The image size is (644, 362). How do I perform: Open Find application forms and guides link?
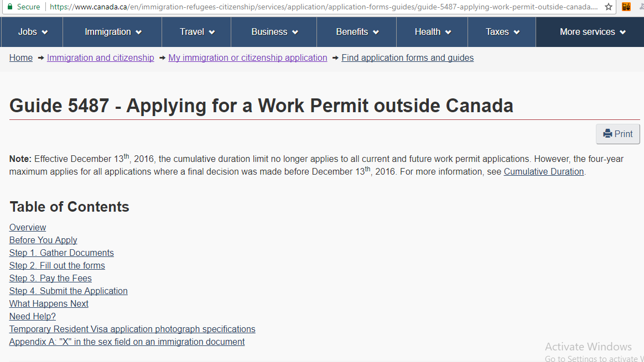click(407, 58)
